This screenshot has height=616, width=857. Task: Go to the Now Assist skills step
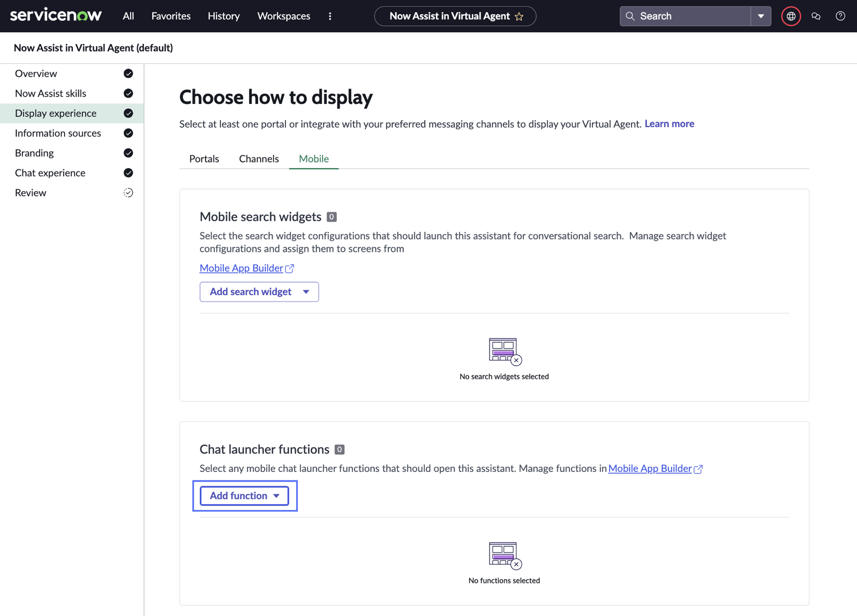coord(72,93)
